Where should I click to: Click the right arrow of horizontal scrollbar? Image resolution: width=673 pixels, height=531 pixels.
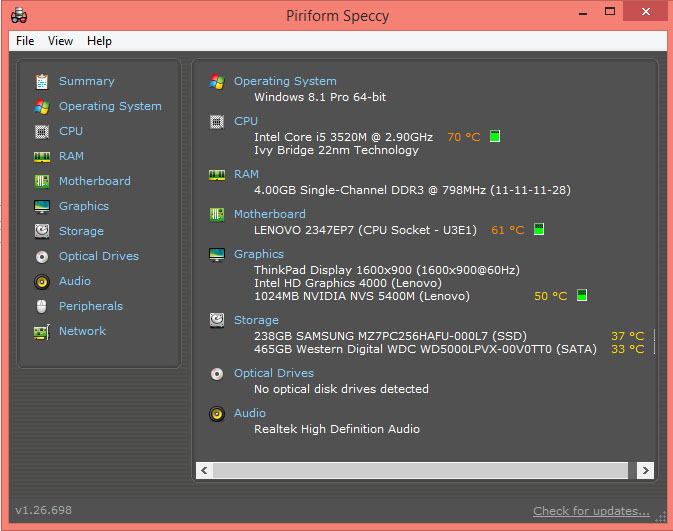coord(646,470)
